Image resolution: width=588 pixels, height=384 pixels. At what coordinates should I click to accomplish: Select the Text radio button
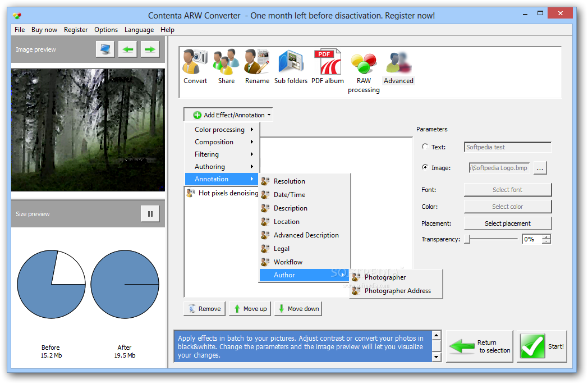(x=425, y=147)
